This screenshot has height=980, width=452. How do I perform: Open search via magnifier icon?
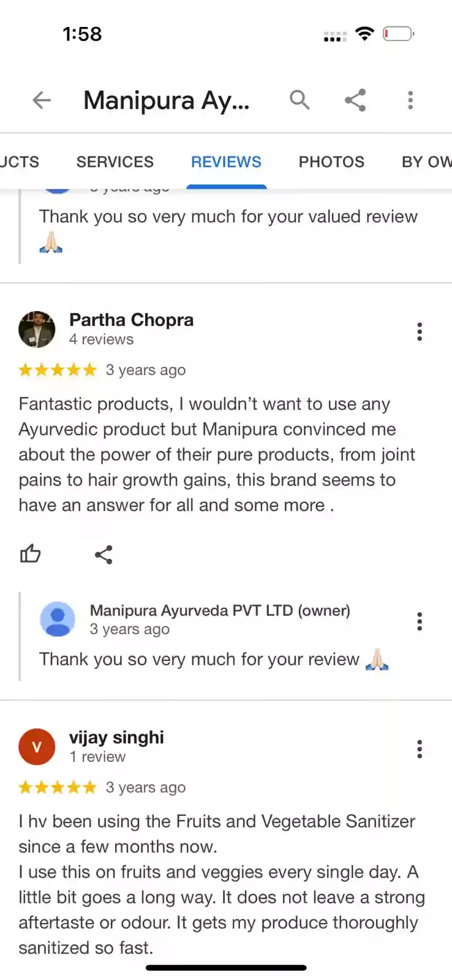(x=299, y=99)
